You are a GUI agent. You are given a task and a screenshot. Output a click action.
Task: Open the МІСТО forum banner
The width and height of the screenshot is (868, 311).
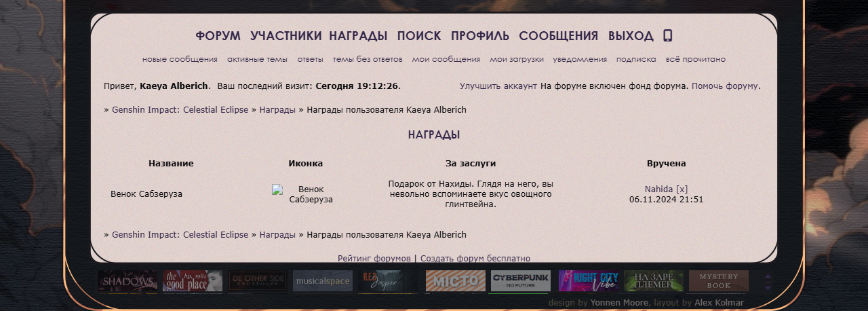tap(456, 281)
